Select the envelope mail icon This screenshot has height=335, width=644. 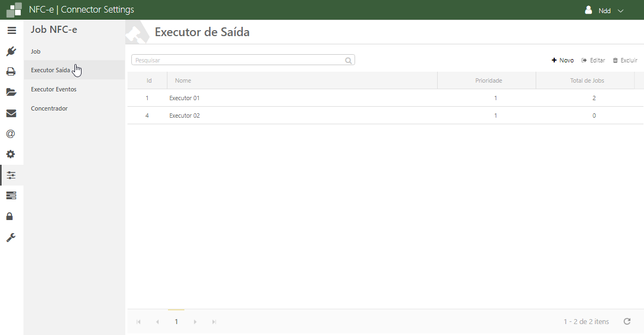(x=11, y=113)
